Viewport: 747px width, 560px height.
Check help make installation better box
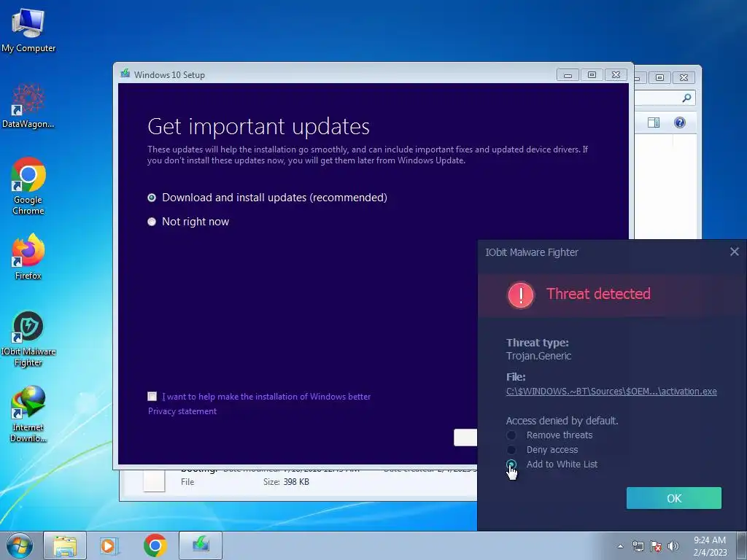click(x=152, y=396)
